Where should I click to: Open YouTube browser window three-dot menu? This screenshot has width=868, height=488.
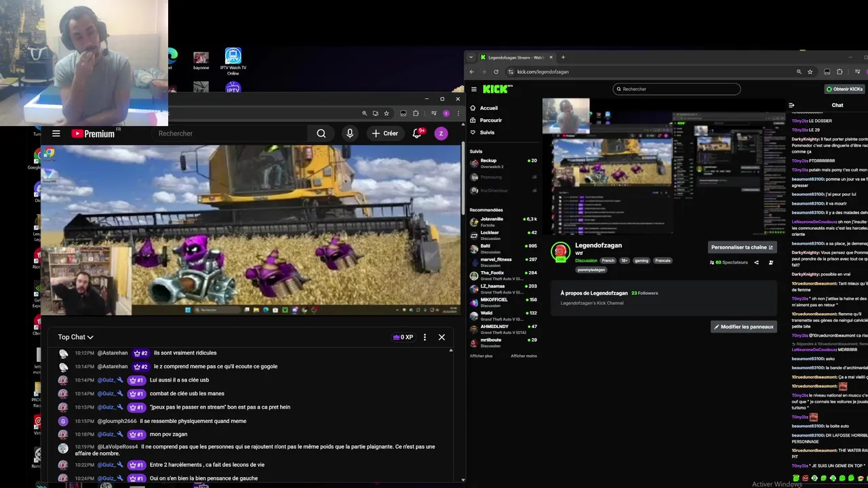coord(458,113)
